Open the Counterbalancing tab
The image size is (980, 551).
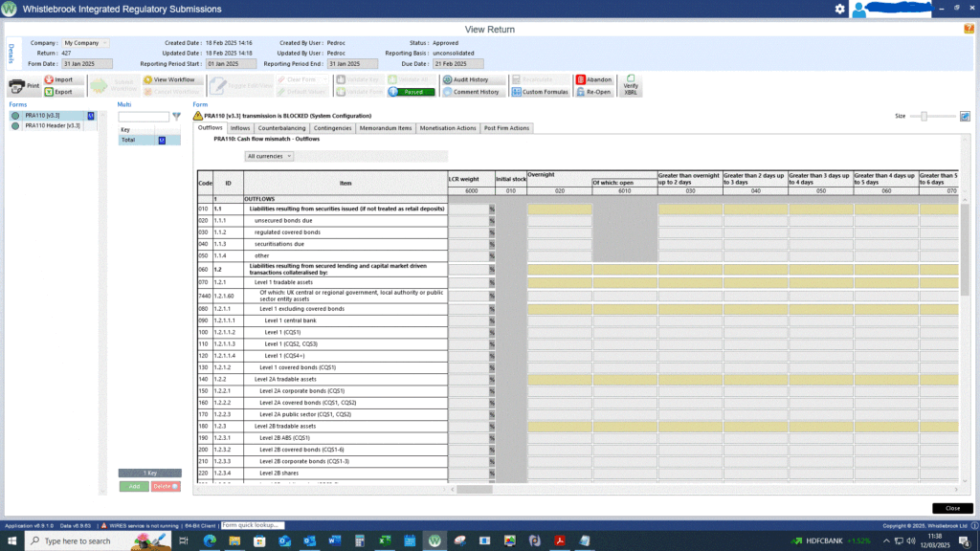point(281,127)
